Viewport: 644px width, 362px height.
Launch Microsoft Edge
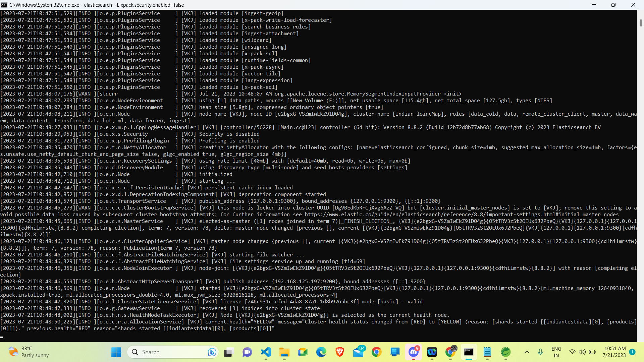pos(321,352)
